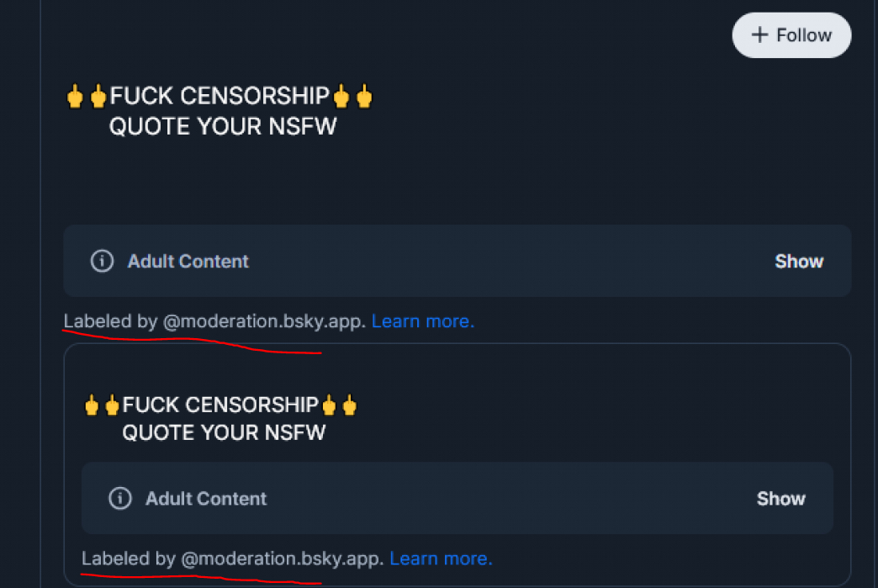
Task: Show the quoted post's hidden adult content
Action: click(x=780, y=499)
